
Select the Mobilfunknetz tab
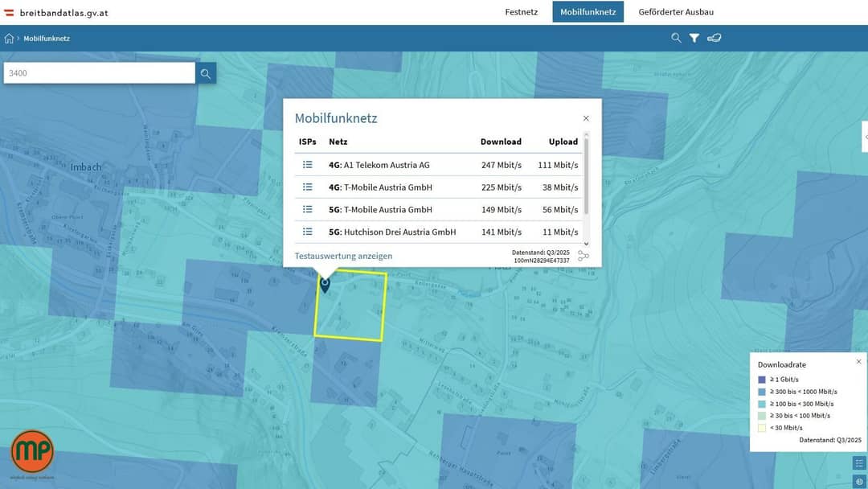(588, 11)
